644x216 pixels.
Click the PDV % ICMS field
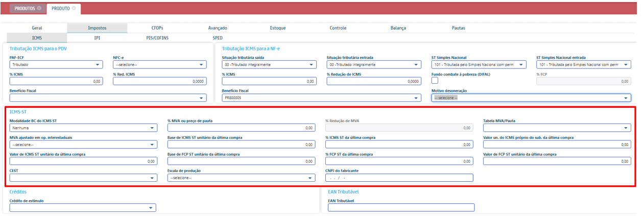click(56, 81)
